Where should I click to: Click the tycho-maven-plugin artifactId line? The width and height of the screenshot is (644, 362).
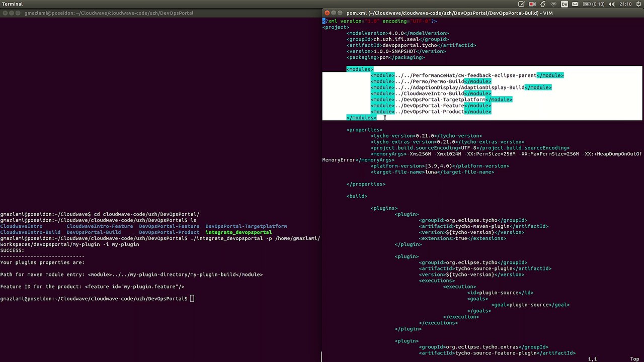(484, 226)
